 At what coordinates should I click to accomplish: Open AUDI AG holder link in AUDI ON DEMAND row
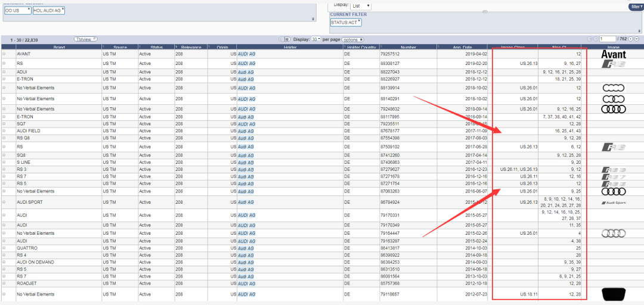pos(246,262)
